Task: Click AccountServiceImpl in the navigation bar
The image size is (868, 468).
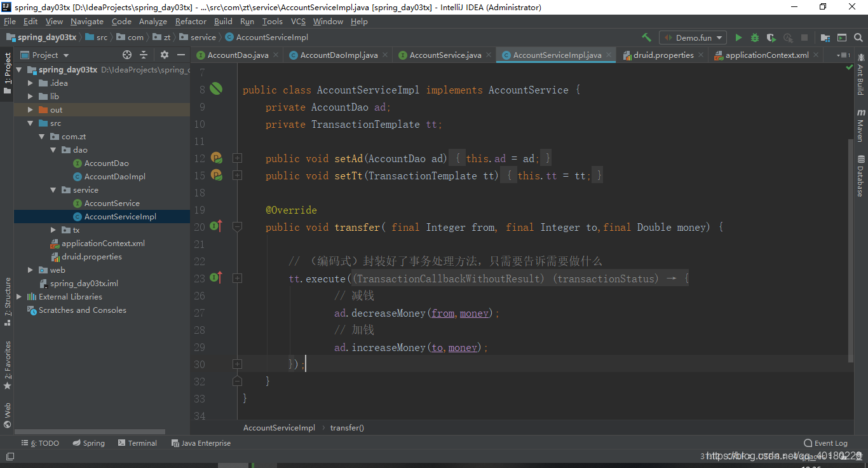Action: pyautogui.click(x=266, y=38)
